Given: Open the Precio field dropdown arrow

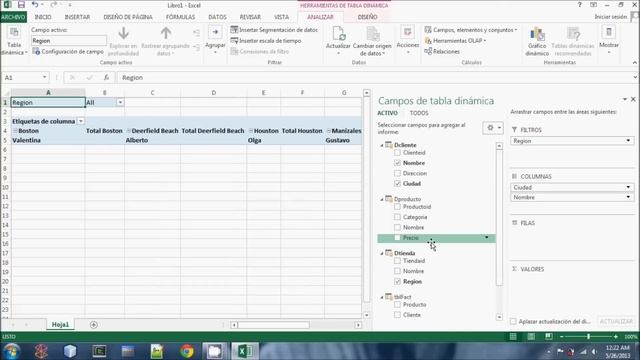Looking at the screenshot, I should coord(487,238).
